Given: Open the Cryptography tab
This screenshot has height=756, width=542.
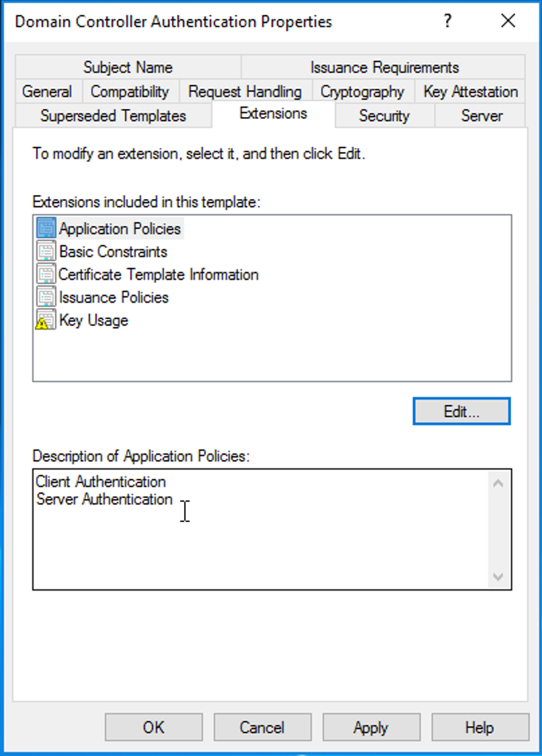Looking at the screenshot, I should [362, 91].
